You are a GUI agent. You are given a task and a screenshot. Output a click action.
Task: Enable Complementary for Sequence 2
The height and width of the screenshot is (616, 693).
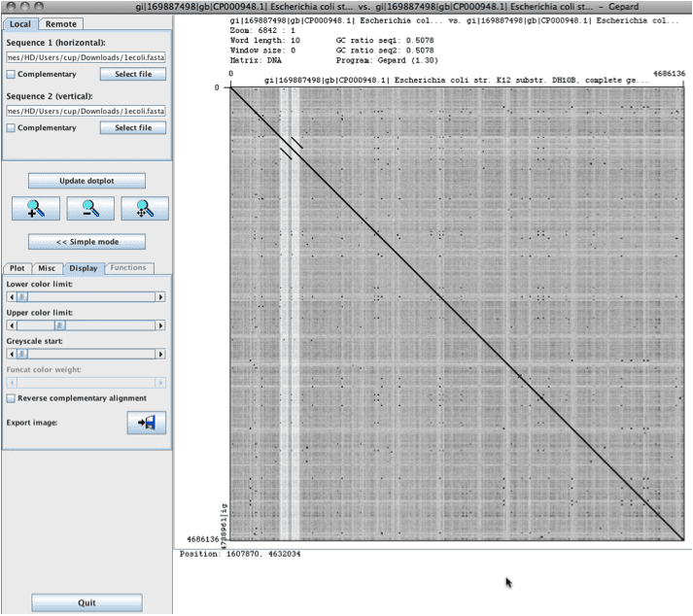tap(11, 128)
